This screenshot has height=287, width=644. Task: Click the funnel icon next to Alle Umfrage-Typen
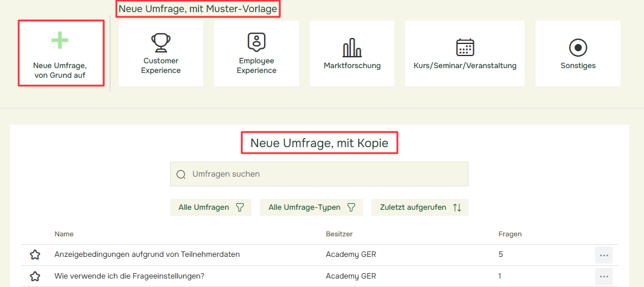coord(351,207)
